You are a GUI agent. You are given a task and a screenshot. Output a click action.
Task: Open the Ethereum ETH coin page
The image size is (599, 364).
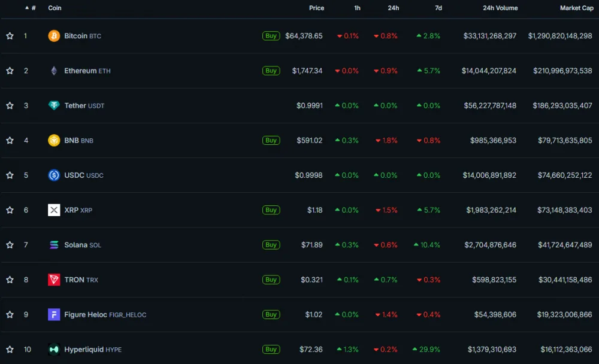[x=87, y=71]
